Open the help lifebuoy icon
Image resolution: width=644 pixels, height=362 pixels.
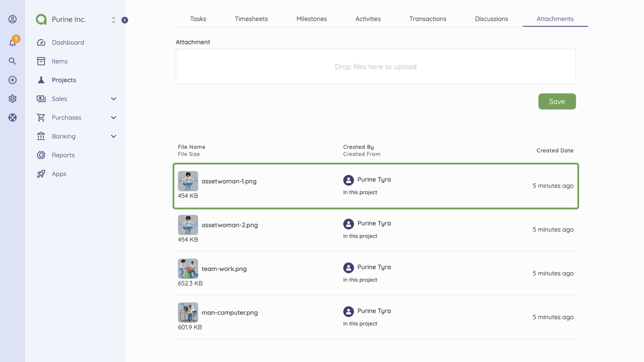click(13, 118)
